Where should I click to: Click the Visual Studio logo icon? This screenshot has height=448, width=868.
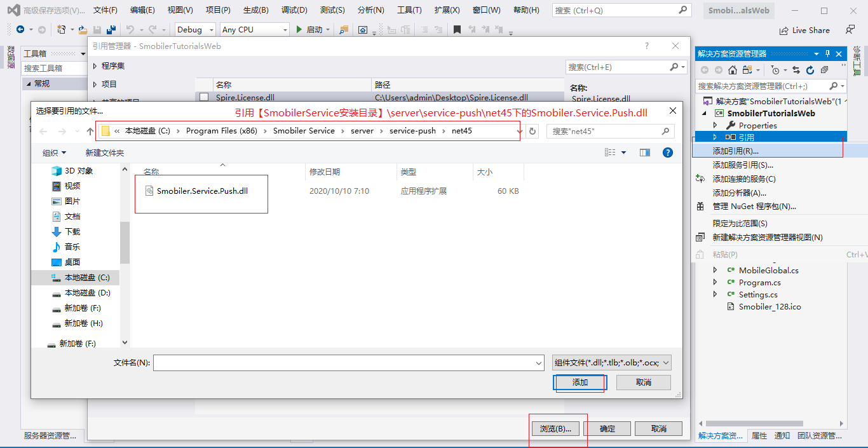[13, 10]
